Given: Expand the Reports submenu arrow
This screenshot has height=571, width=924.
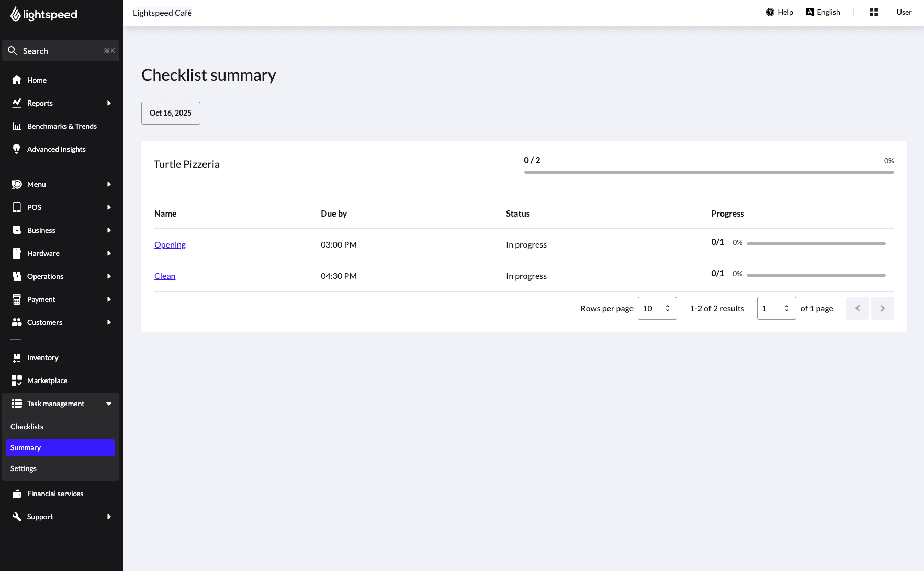Looking at the screenshot, I should (x=109, y=103).
